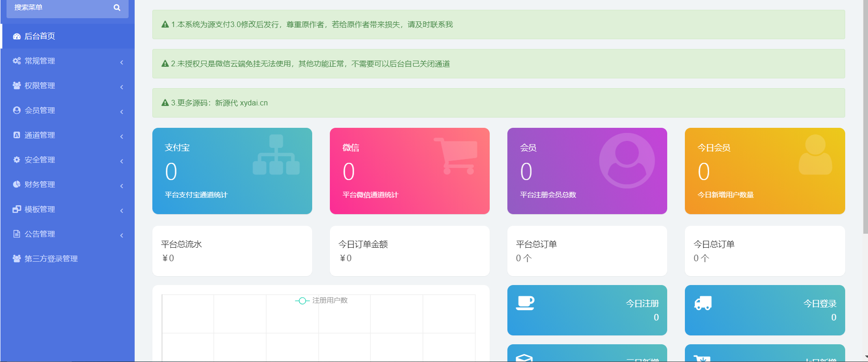Click 平台微信通道统计 text on pink card
This screenshot has width=868, height=362.
(x=370, y=195)
